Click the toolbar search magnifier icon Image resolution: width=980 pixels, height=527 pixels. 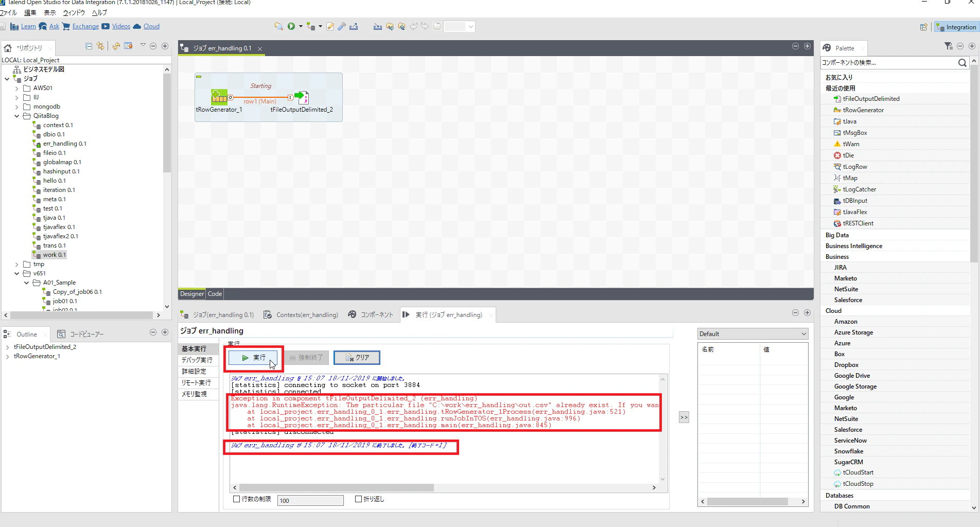tap(278, 26)
